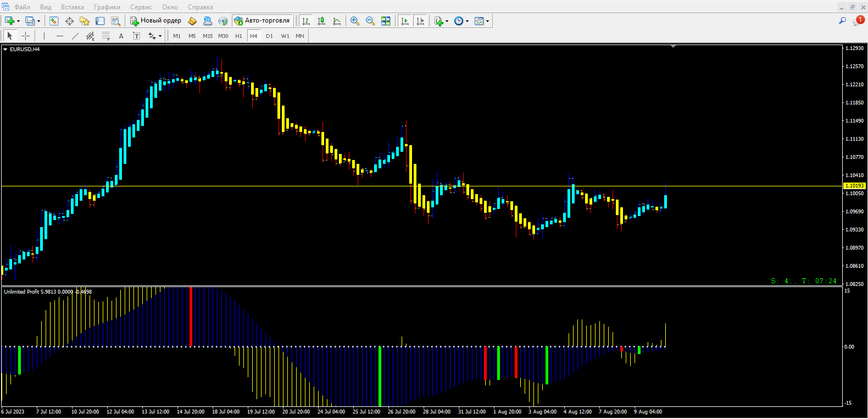Screen dimensions: 868x419
Task: Toggle chart auto scroll
Action: coord(405,21)
